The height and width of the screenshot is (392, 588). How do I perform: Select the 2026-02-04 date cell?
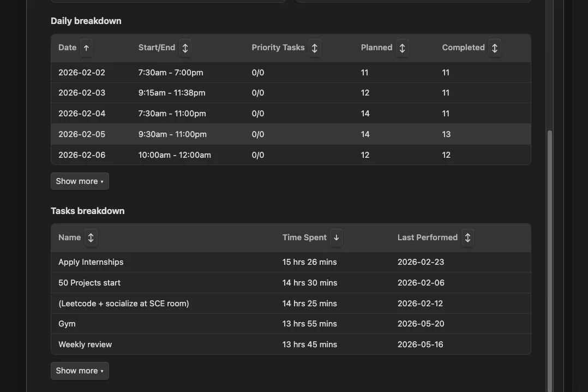(x=82, y=114)
